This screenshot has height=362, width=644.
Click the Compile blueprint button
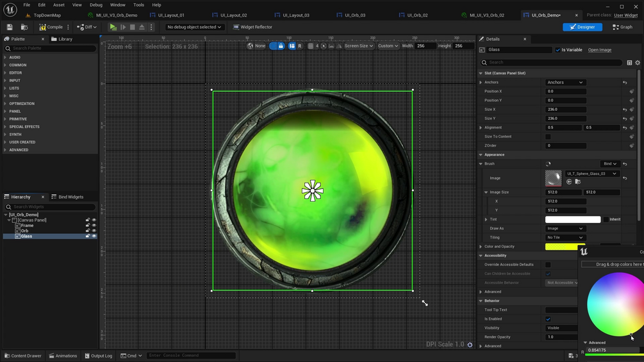pyautogui.click(x=51, y=27)
